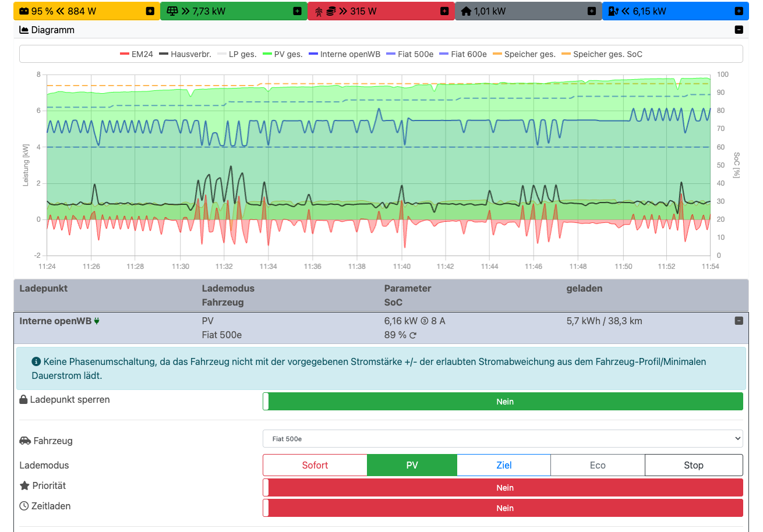Click the house consumption icon
Image resolution: width=763 pixels, height=532 pixels.
466,11
